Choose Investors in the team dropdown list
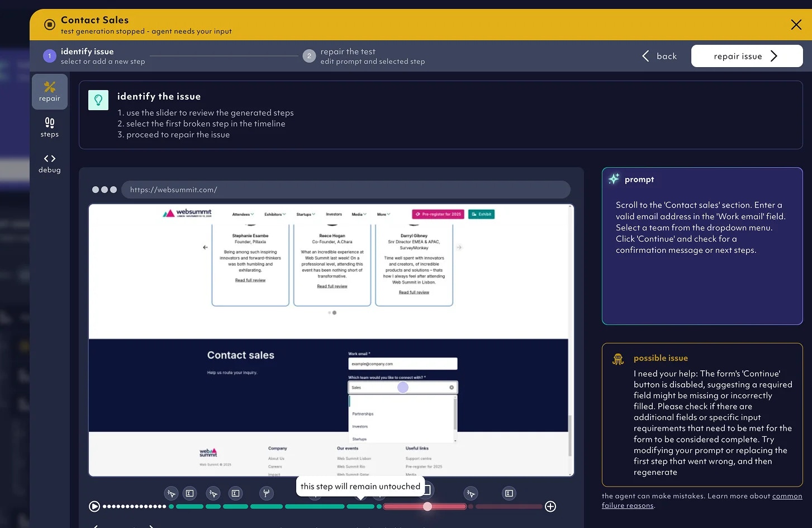 (x=360, y=427)
